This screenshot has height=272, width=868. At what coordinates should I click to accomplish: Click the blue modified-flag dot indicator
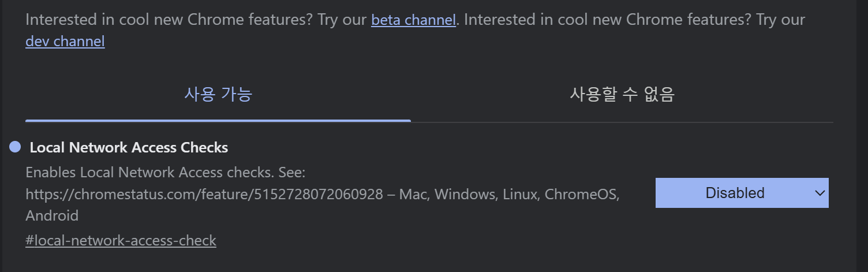[x=15, y=147]
